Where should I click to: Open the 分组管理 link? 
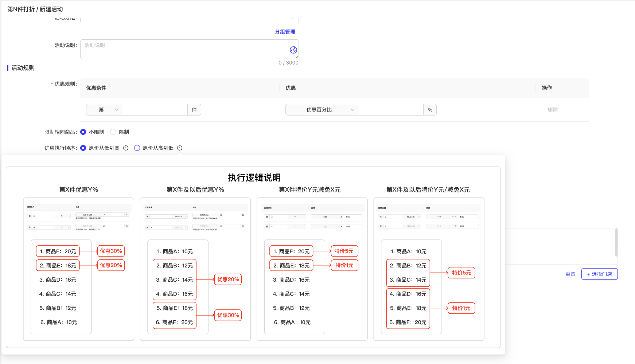[285, 32]
